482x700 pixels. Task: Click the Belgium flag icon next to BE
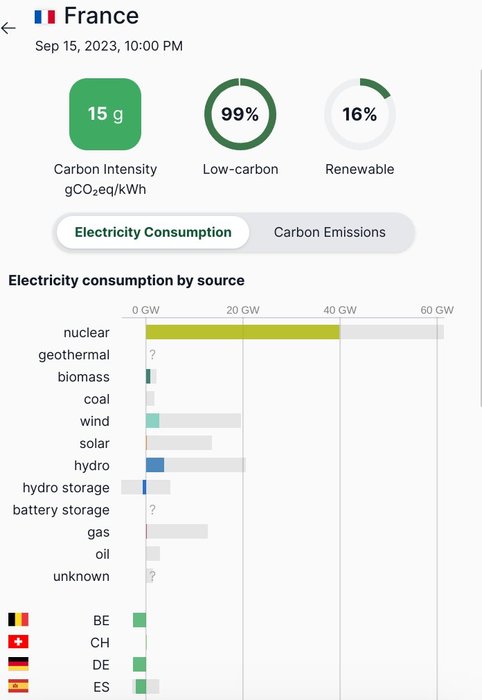18,619
